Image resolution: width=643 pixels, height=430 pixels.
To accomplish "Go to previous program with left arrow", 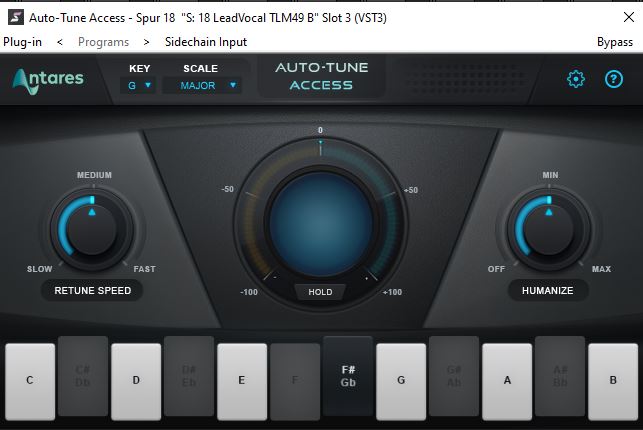I will click(60, 42).
